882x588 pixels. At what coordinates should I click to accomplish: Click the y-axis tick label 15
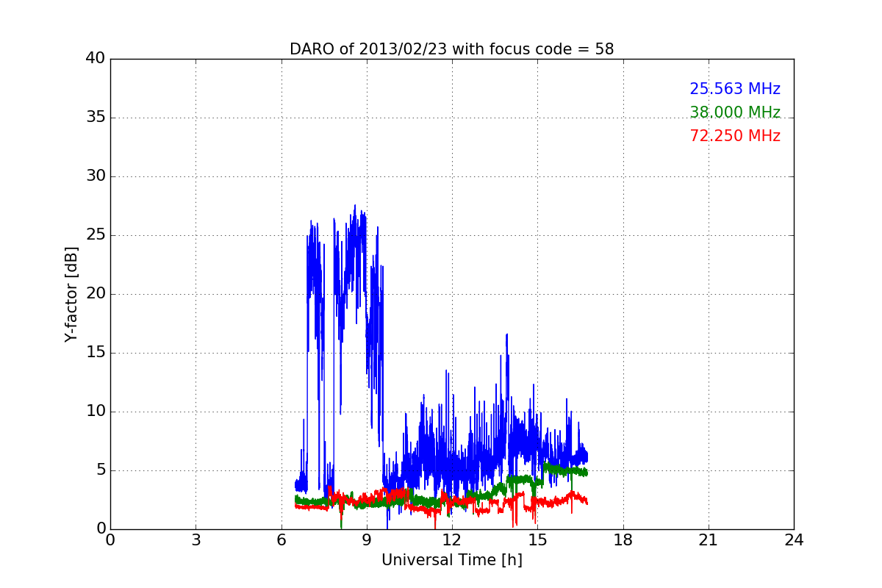[96, 353]
